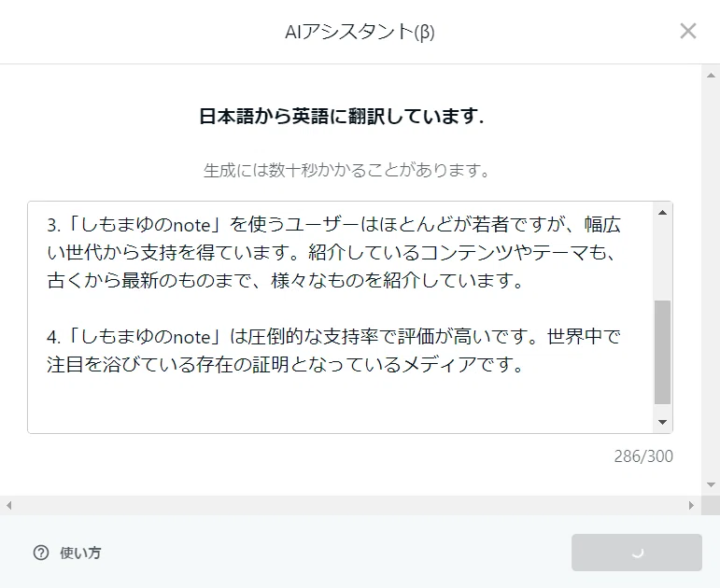Open the 使い方 help link
Screen dimensions: 720x588
(x=80, y=553)
